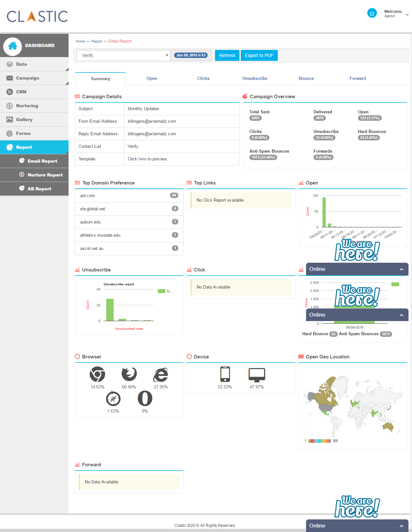The width and height of the screenshot is (412, 532).
Task: Switch to the Bounce tab
Action: 306,78
